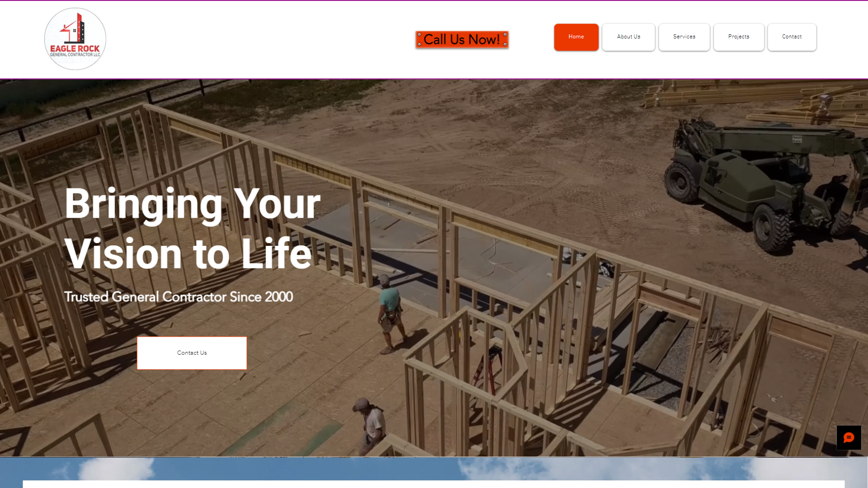The height and width of the screenshot is (488, 868).
Task: Open the Services menu item
Action: 684,37
